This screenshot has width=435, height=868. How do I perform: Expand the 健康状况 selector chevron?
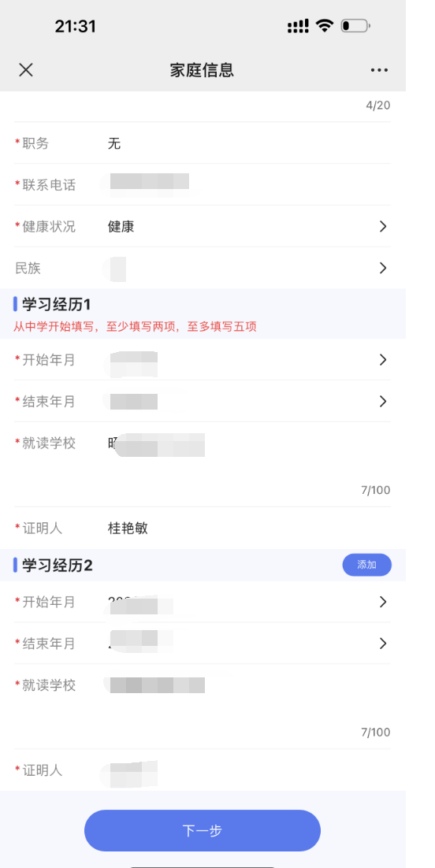(383, 226)
